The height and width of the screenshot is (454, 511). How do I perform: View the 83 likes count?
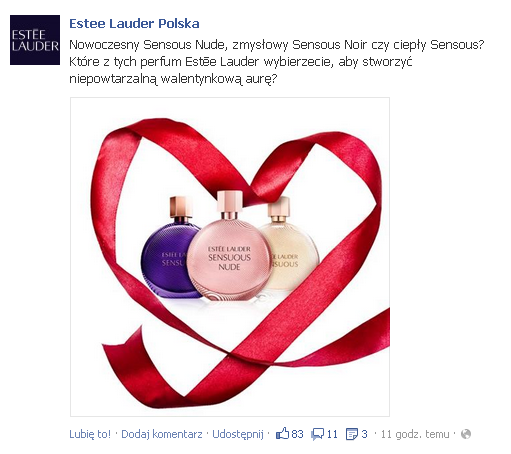coord(297,434)
